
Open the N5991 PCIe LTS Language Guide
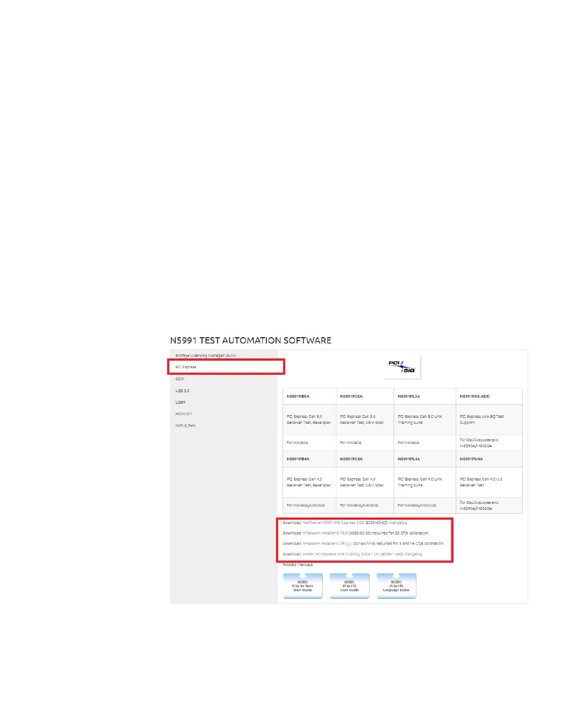[x=396, y=586]
